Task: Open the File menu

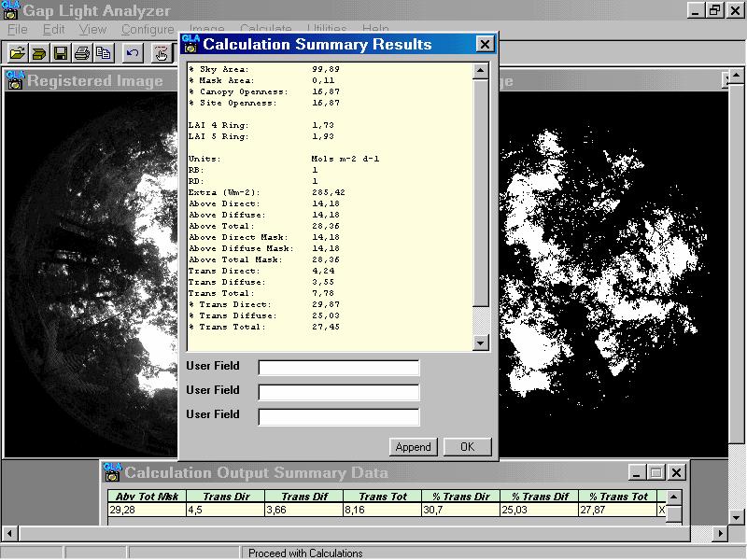Action: [18, 30]
